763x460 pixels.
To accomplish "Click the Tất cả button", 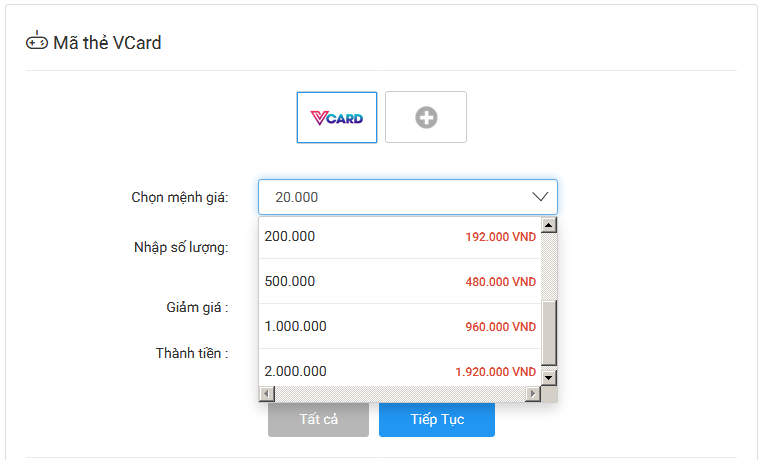I will coord(318,419).
